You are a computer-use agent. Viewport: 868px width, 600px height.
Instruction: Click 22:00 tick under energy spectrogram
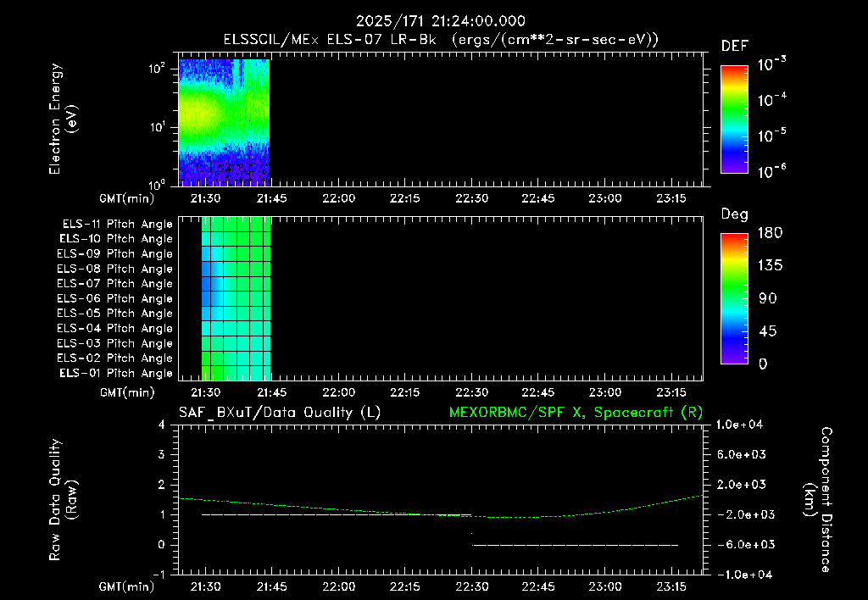click(x=339, y=198)
